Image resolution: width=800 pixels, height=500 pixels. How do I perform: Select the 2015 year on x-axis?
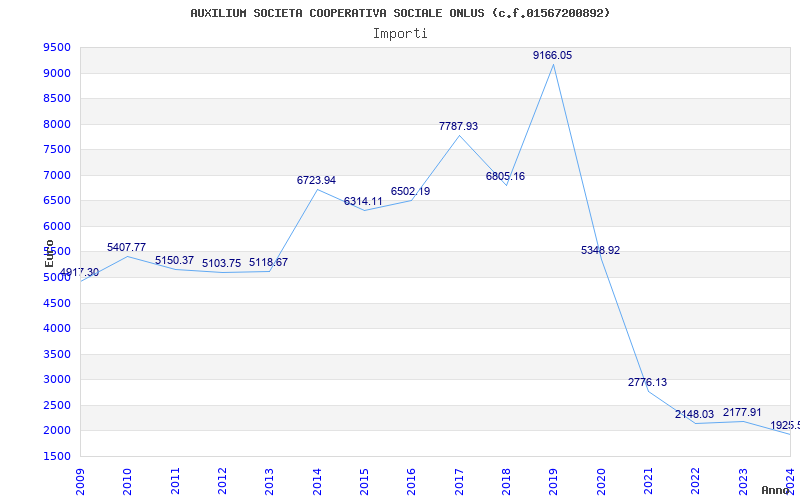click(364, 482)
